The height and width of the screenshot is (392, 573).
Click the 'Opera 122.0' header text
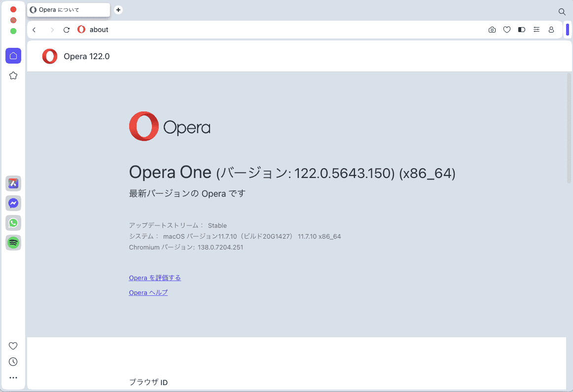click(x=87, y=56)
